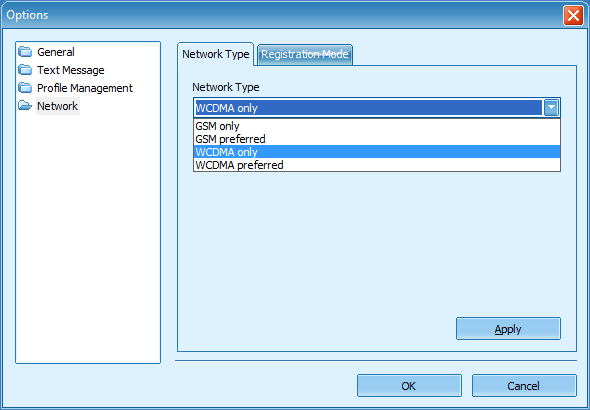The image size is (590, 410).
Task: Click the Text Message folder icon
Action: tap(25, 70)
